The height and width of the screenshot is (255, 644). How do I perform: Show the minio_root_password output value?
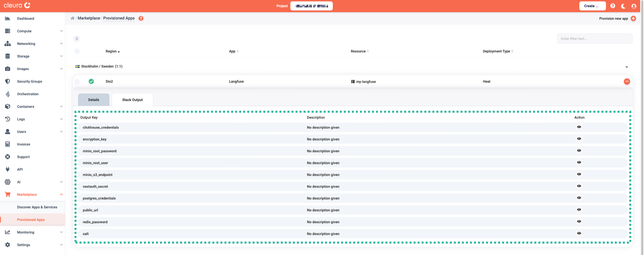pos(579,151)
